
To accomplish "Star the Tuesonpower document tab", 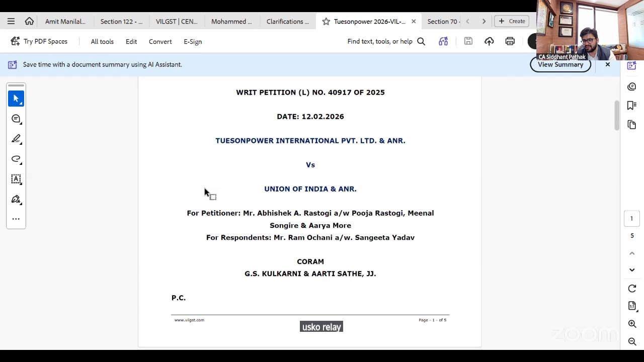I will coord(326,21).
